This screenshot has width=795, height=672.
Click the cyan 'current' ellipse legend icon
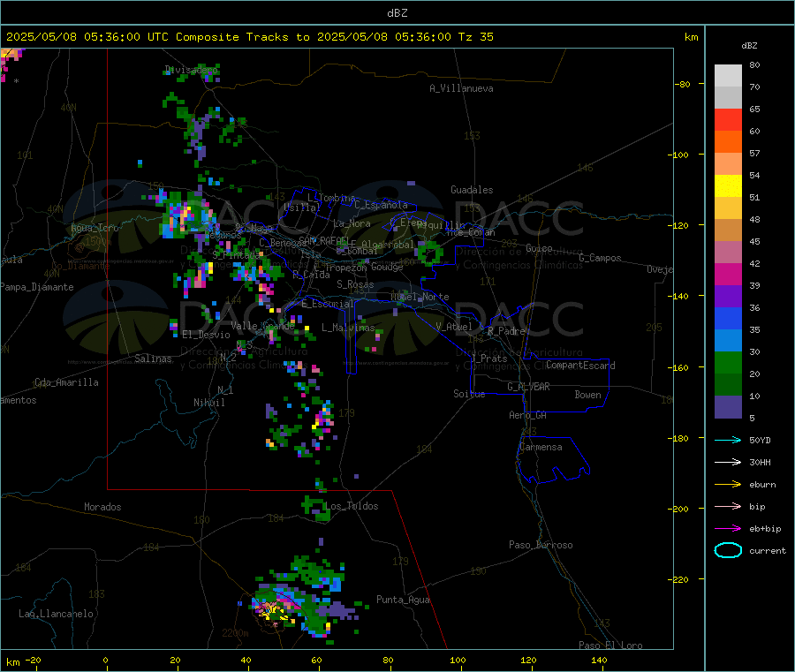[x=728, y=550]
